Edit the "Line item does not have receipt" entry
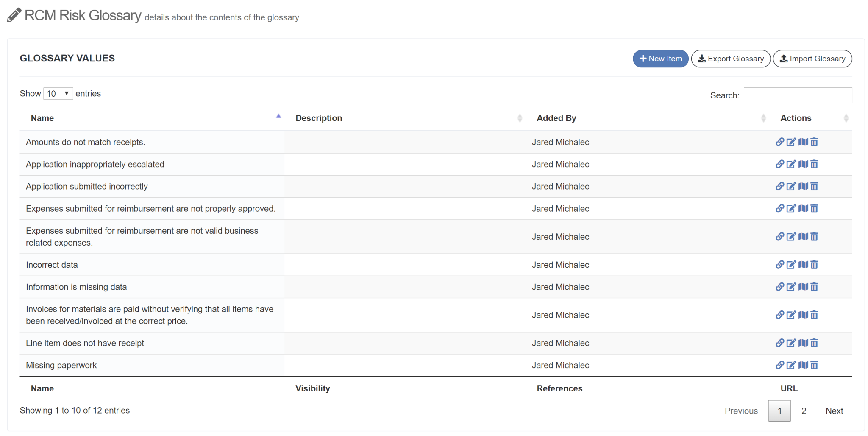This screenshot has height=436, width=868. [x=791, y=343]
